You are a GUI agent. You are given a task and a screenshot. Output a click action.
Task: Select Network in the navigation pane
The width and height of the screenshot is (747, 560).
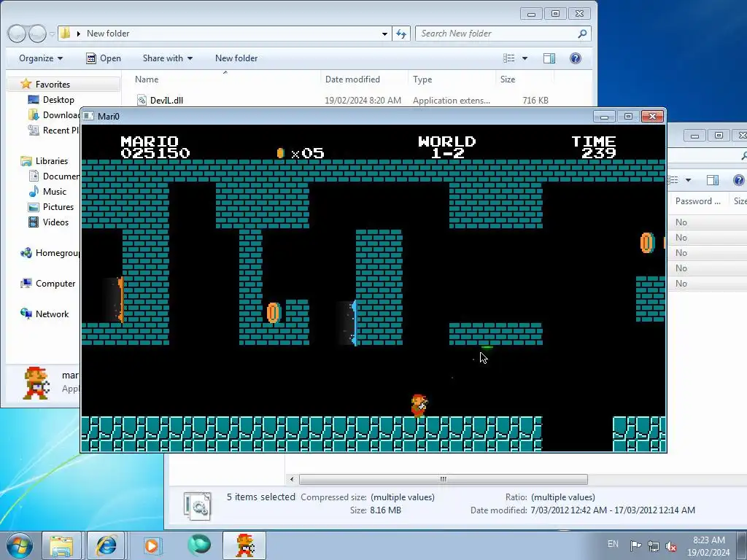tap(52, 314)
